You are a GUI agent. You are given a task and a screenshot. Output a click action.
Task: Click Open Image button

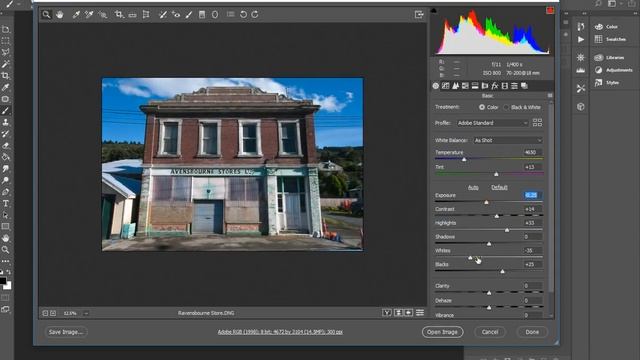click(442, 332)
